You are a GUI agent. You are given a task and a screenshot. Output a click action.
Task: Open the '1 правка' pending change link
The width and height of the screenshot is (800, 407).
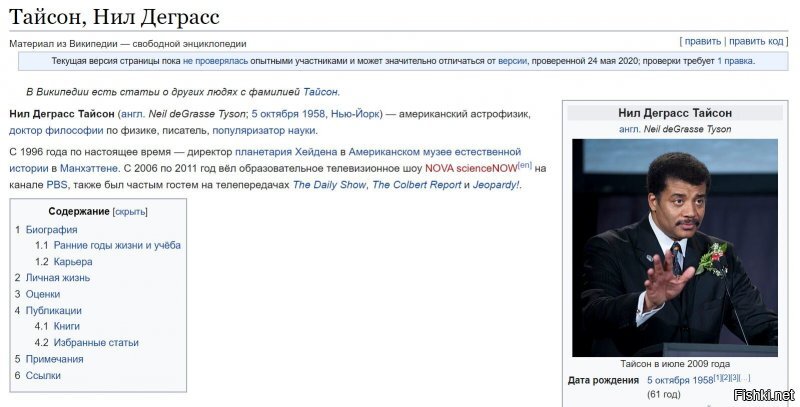click(735, 61)
